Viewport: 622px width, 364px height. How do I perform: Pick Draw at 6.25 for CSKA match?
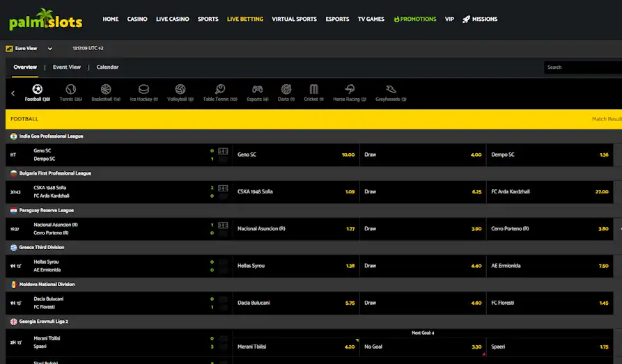pyautogui.click(x=423, y=191)
